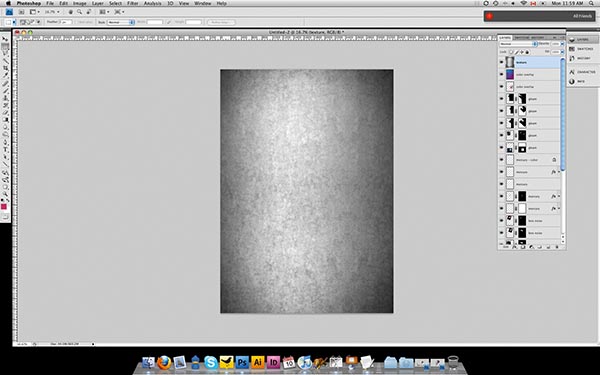Open Skype from the Dock
This screenshot has width=600, height=375.
[x=211, y=362]
